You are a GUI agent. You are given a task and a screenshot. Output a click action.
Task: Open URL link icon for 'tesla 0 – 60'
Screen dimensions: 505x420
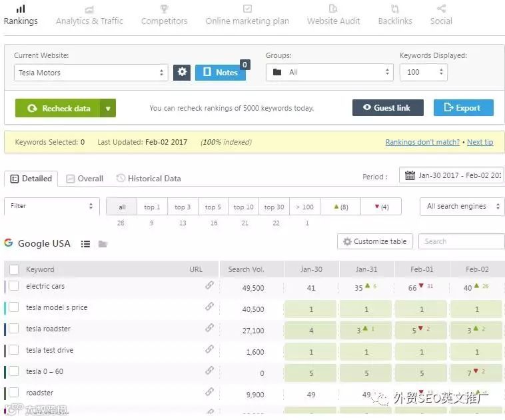pyautogui.click(x=209, y=371)
